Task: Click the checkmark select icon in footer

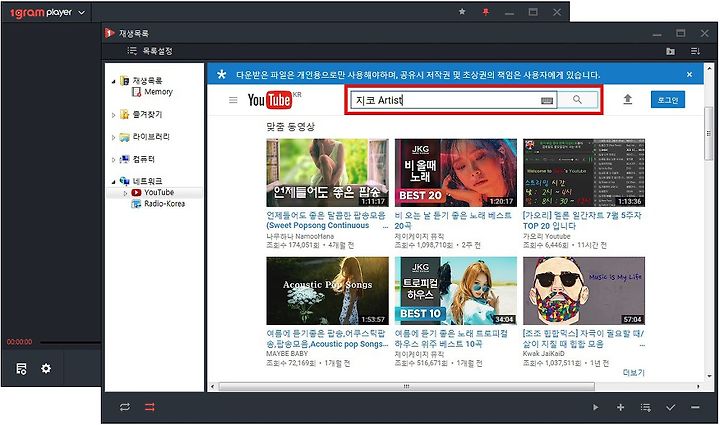Action: coord(670,407)
